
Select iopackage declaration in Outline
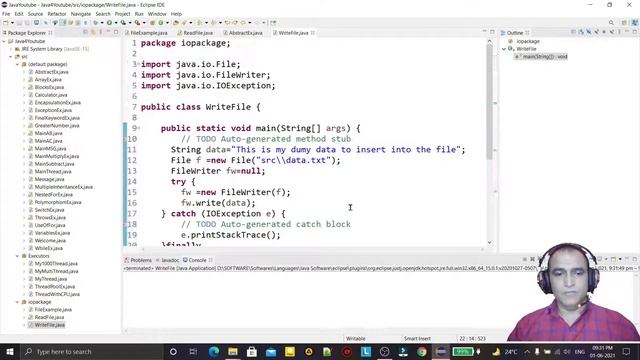pyautogui.click(x=528, y=41)
